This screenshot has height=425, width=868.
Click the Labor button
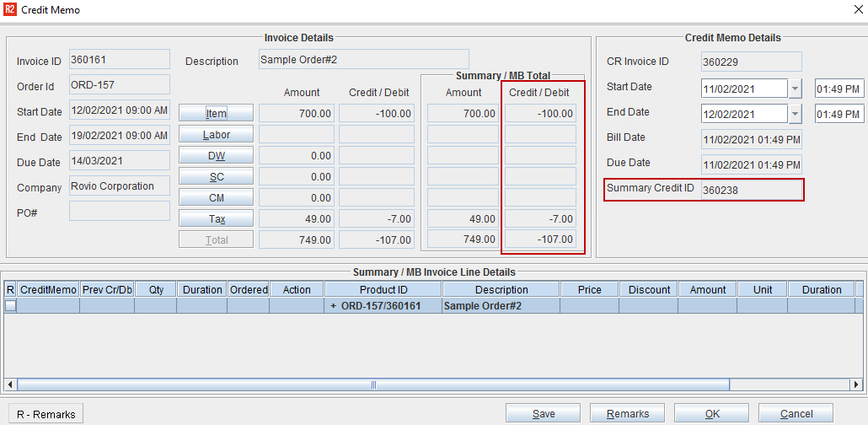[216, 135]
